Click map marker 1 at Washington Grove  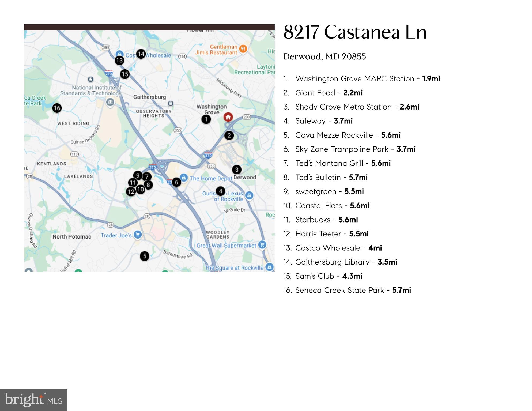tap(206, 119)
